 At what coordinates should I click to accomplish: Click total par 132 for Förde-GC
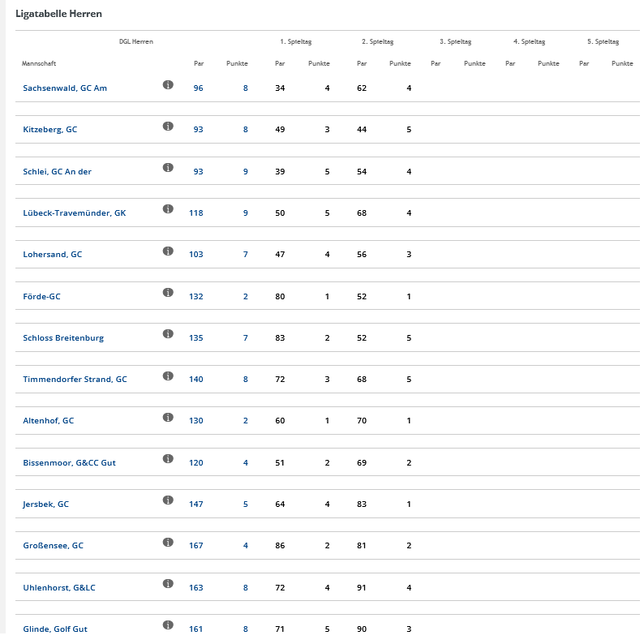pos(196,297)
